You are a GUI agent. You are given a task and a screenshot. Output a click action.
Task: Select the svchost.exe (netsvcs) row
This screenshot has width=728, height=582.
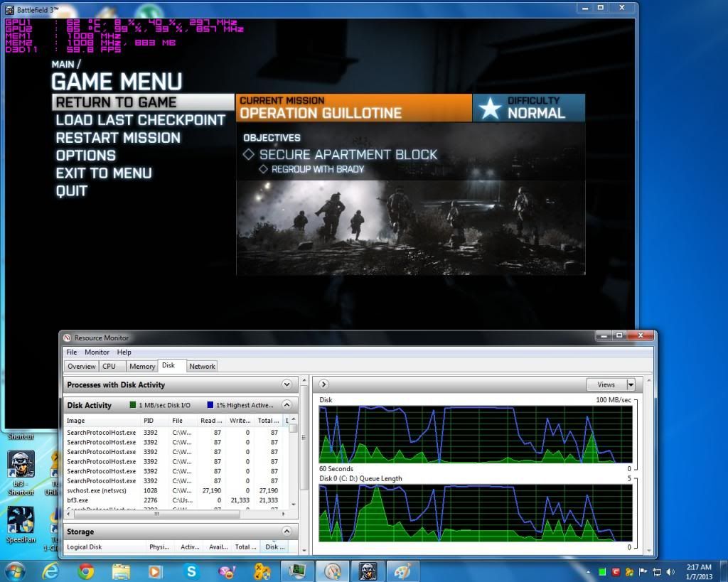click(176, 490)
